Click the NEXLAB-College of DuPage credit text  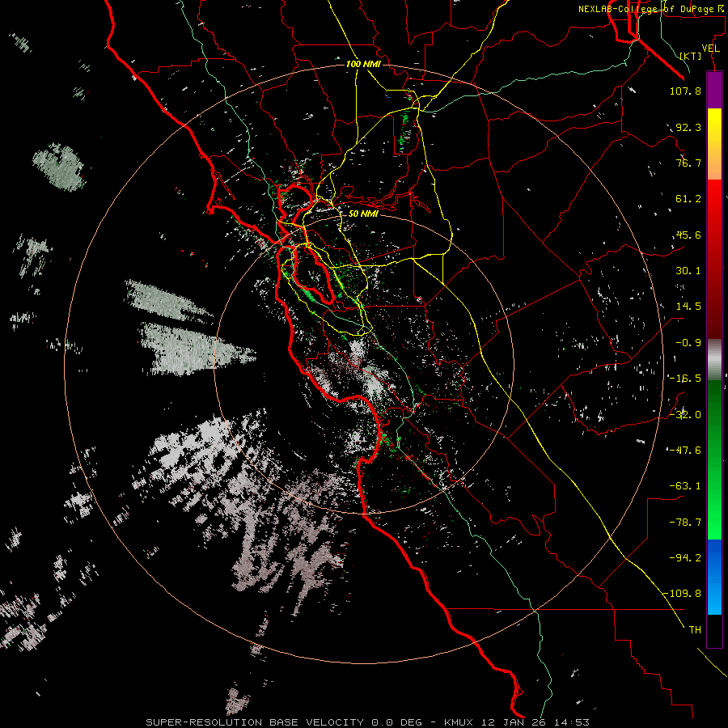(651, 9)
